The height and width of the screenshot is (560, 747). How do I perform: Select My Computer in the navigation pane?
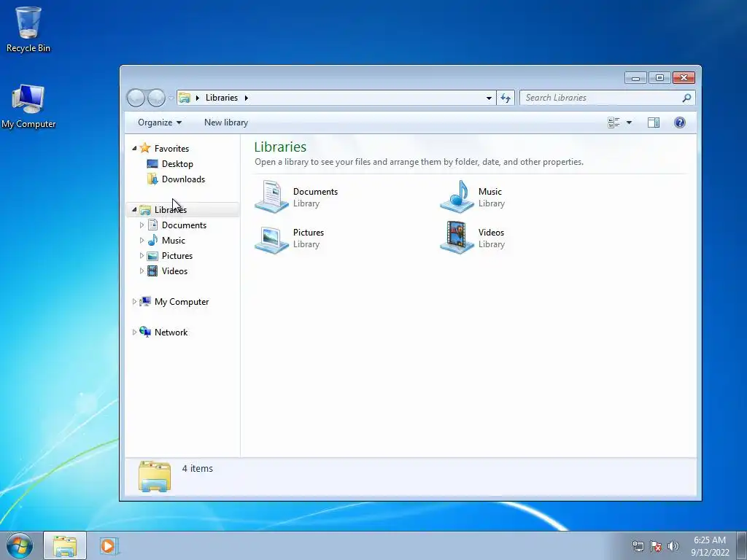tap(182, 301)
